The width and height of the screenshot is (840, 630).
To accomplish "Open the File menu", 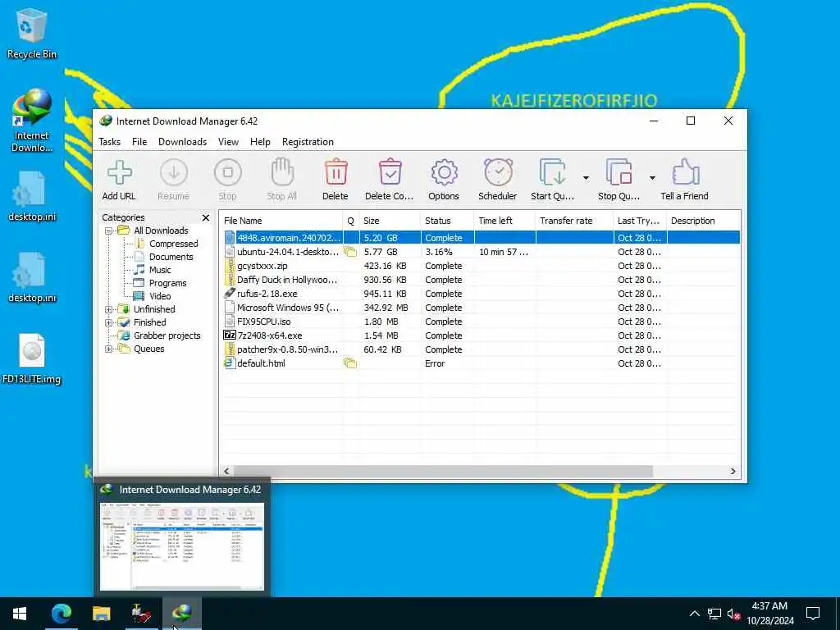I will [x=139, y=142].
